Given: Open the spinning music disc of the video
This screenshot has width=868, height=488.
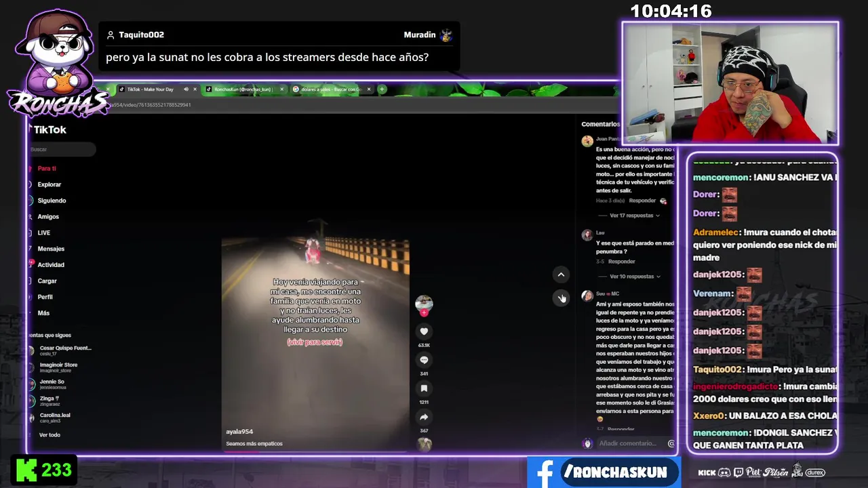Looking at the screenshot, I should [x=425, y=444].
